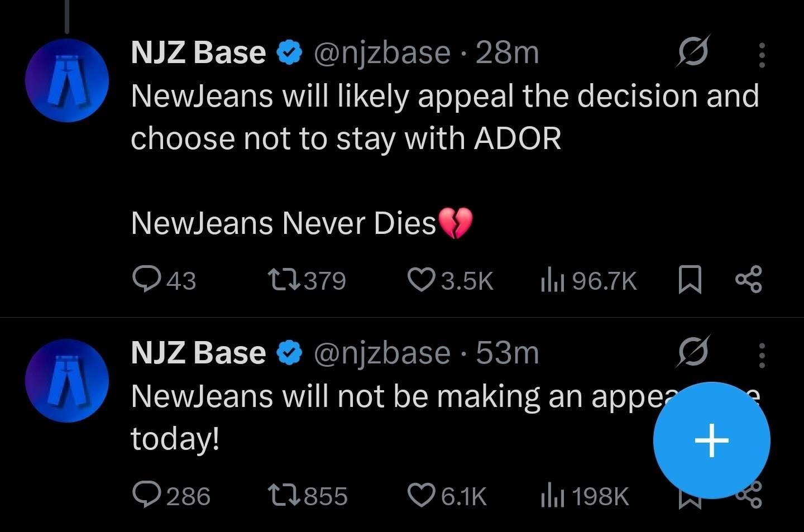Open Grok icon on the 53m tweet
The height and width of the screenshot is (532, 804).
point(693,352)
